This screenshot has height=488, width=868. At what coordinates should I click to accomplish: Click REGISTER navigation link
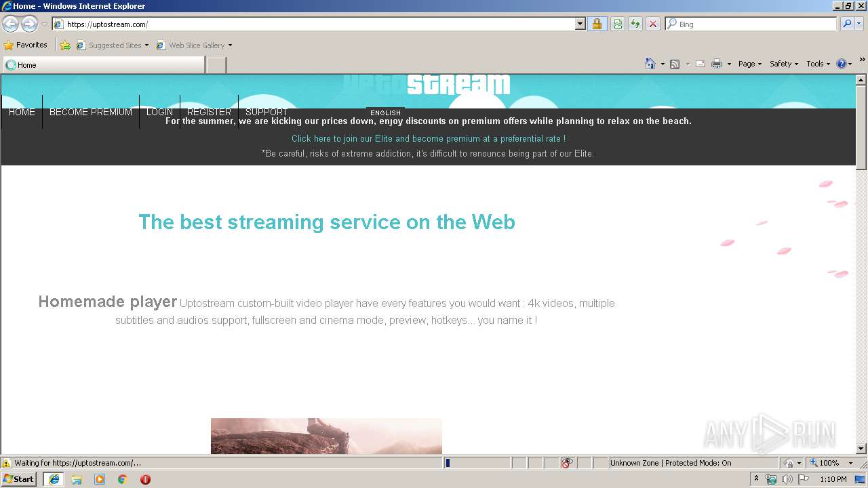click(209, 112)
